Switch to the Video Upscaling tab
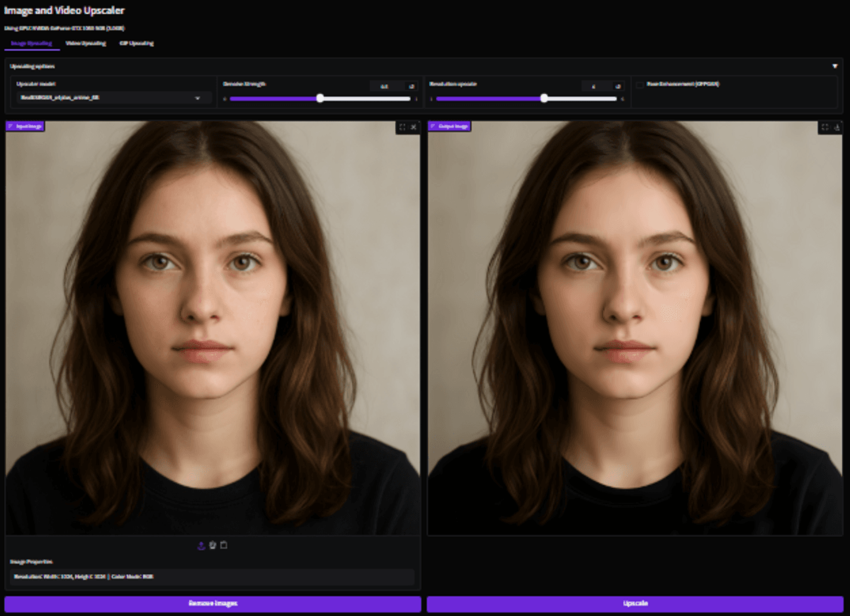850x616 pixels. tap(86, 43)
